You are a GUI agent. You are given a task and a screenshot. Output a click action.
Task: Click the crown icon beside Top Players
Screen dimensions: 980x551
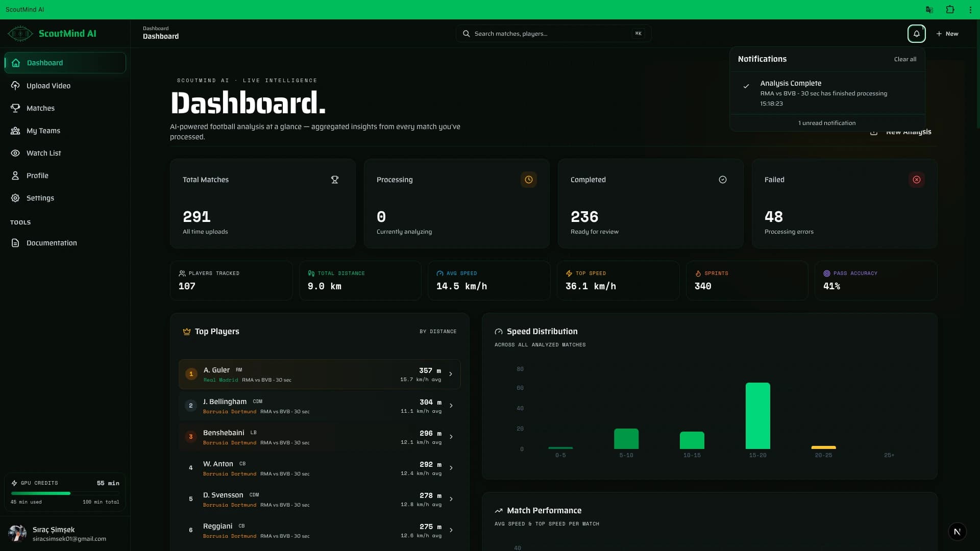click(187, 332)
